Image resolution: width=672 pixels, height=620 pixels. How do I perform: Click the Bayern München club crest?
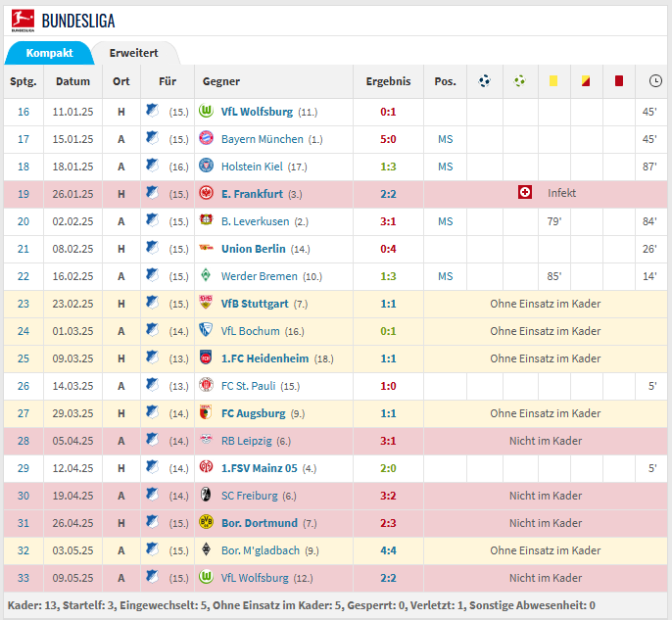[x=206, y=139]
